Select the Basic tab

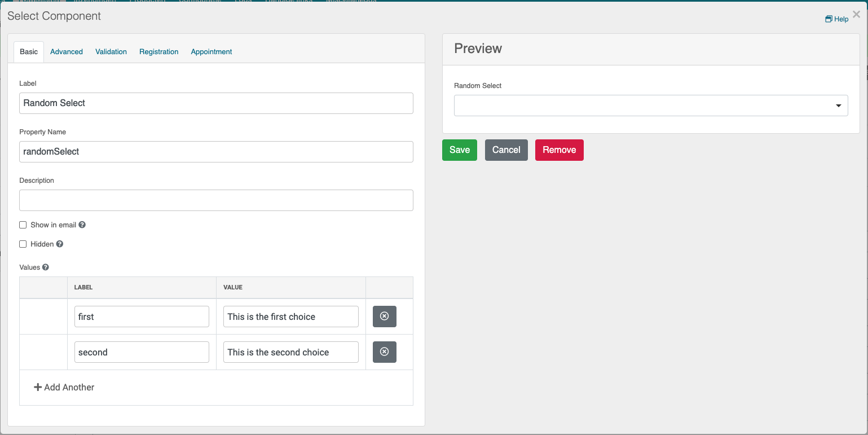click(29, 51)
